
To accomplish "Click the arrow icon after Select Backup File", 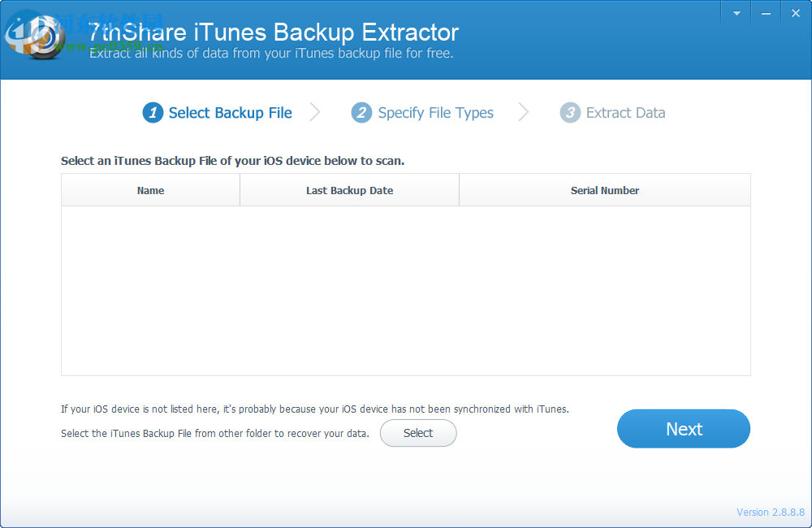I will click(x=316, y=112).
